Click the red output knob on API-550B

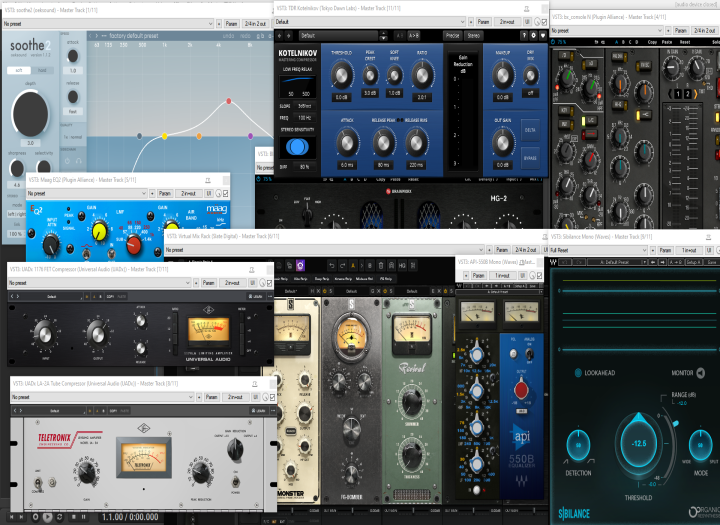click(521, 390)
